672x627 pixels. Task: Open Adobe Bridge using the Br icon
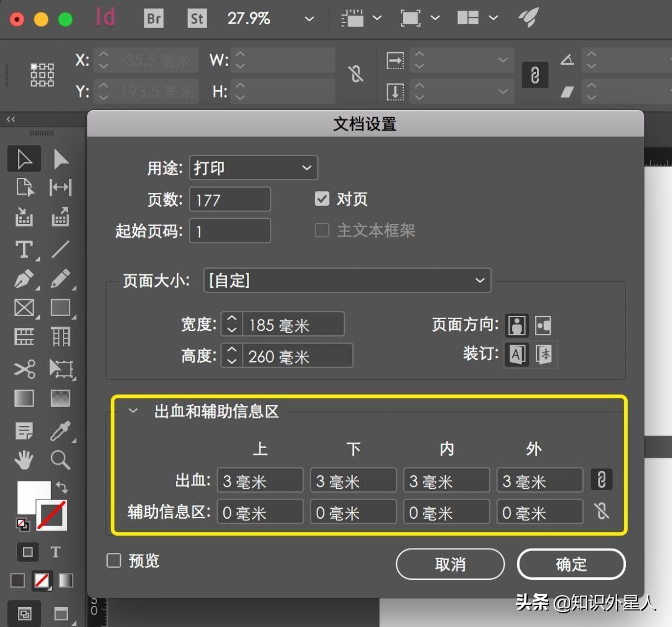click(153, 19)
